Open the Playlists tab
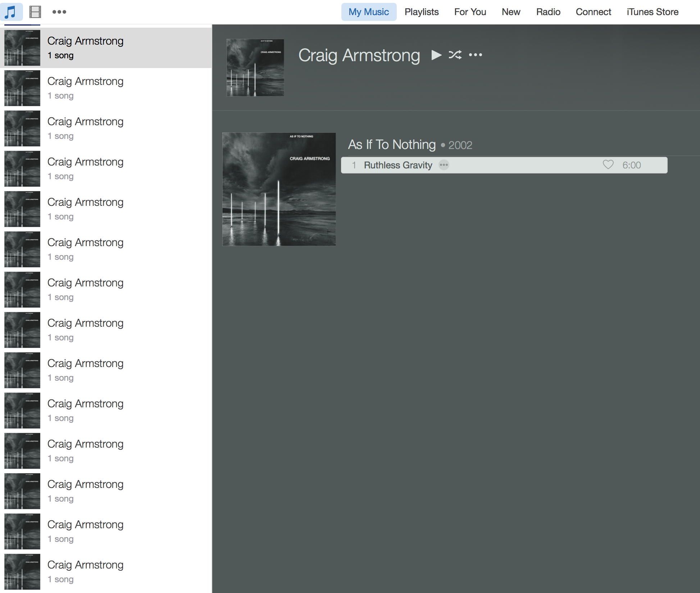The width and height of the screenshot is (700, 593). point(421,12)
